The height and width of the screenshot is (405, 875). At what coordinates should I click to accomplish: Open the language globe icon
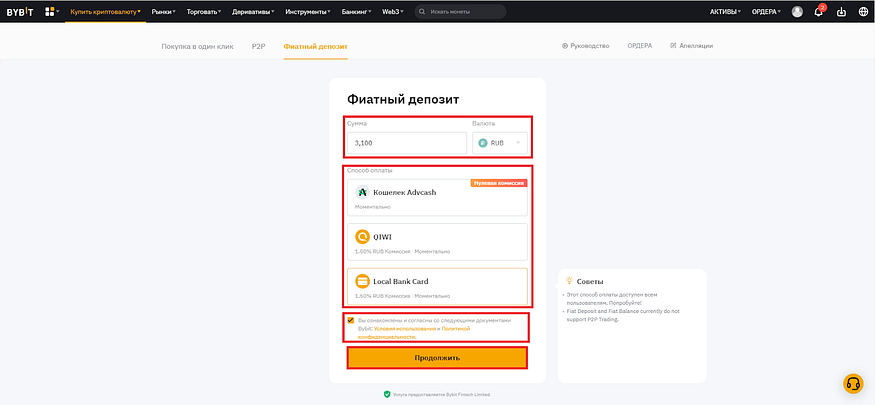pyautogui.click(x=863, y=12)
